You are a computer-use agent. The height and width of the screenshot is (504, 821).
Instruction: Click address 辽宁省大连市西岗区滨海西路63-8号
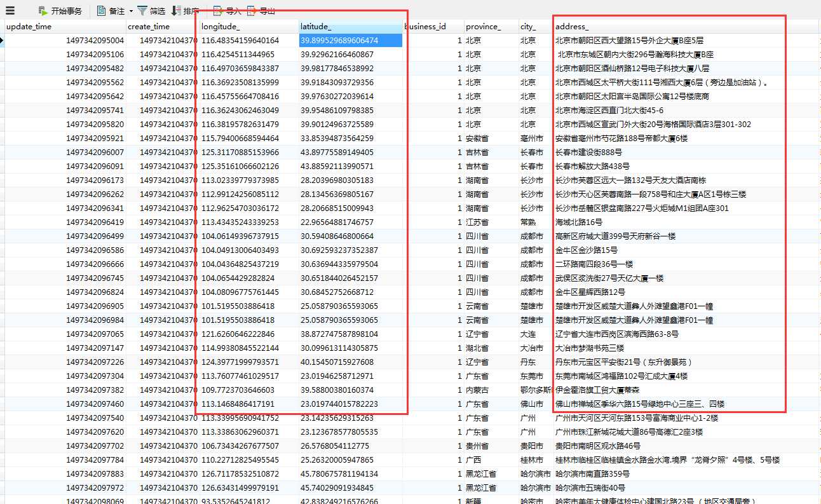click(x=616, y=334)
